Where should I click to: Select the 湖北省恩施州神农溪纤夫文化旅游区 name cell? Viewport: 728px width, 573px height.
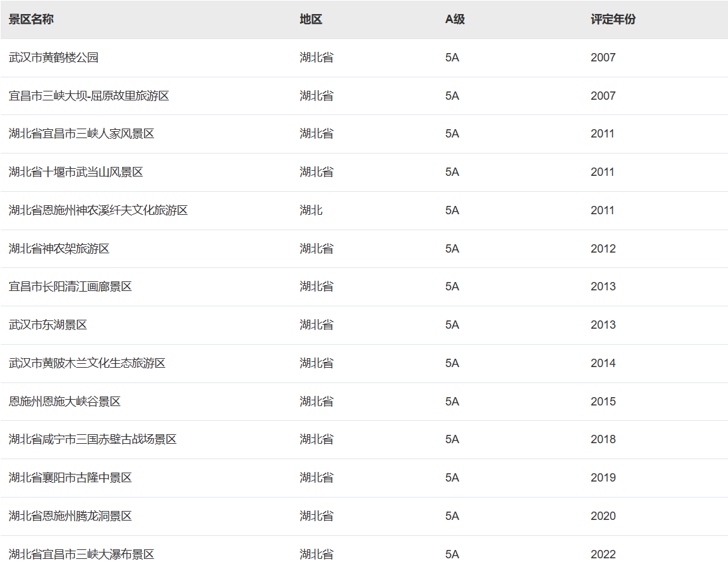pyautogui.click(x=98, y=210)
